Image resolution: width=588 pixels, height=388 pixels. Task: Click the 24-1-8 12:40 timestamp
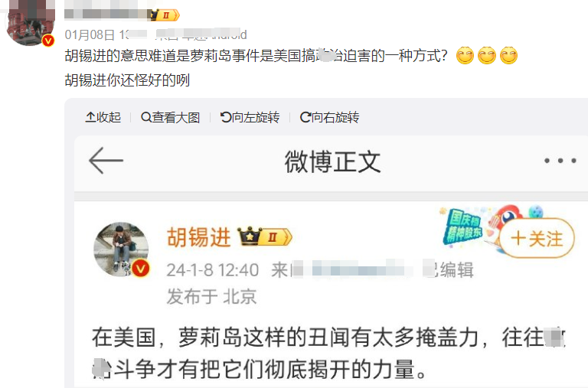point(213,270)
